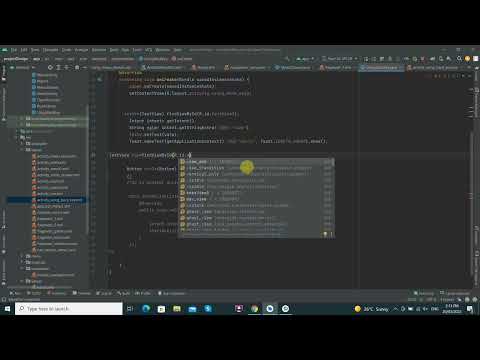This screenshot has height=360, width=480.
Task: Click the locate opened file target icon
Action: pos(50,67)
